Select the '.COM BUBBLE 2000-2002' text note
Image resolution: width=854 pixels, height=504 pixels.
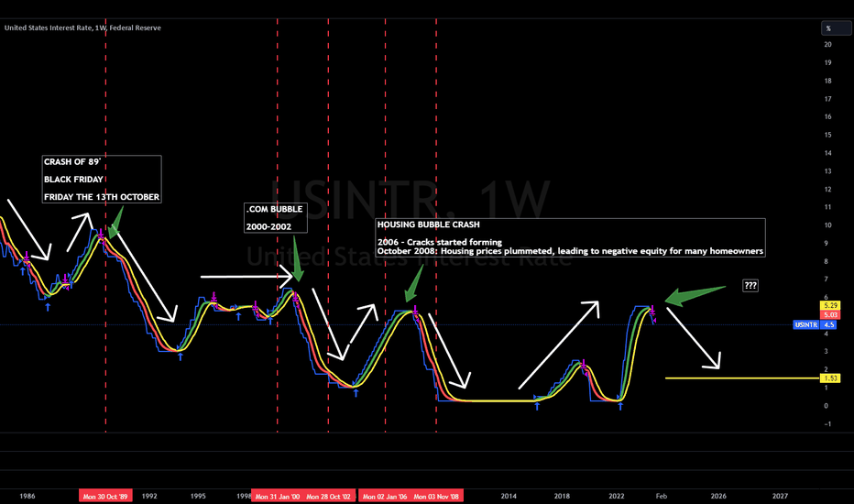click(276, 218)
